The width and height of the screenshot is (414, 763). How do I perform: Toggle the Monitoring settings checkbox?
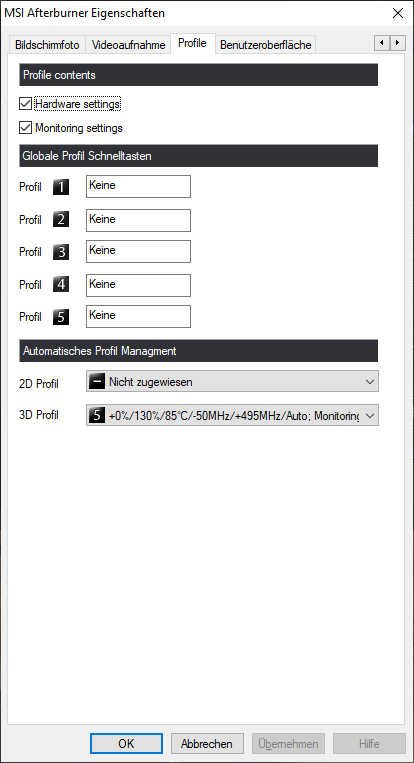(x=25, y=128)
